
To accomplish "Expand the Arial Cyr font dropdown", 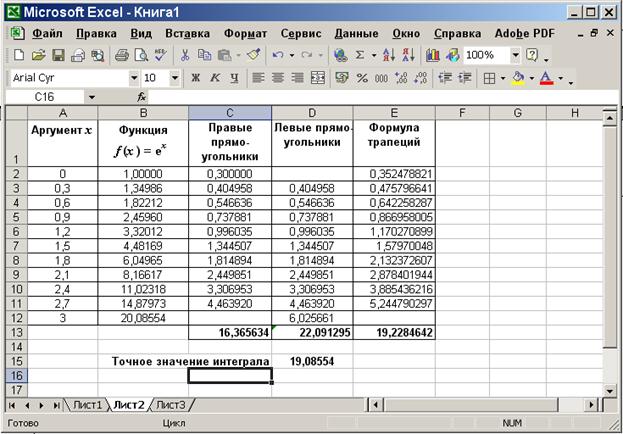I will coord(135,78).
